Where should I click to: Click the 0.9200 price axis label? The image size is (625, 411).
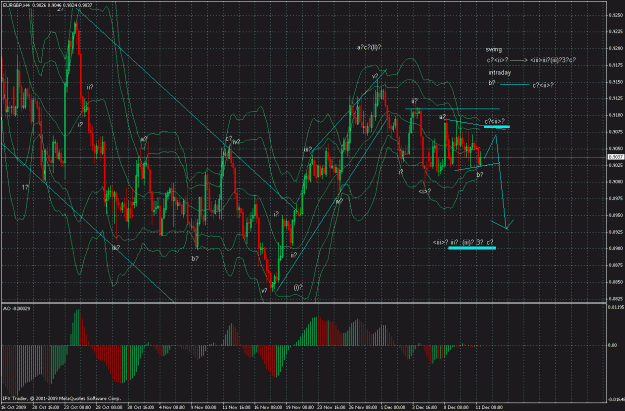[x=615, y=48]
